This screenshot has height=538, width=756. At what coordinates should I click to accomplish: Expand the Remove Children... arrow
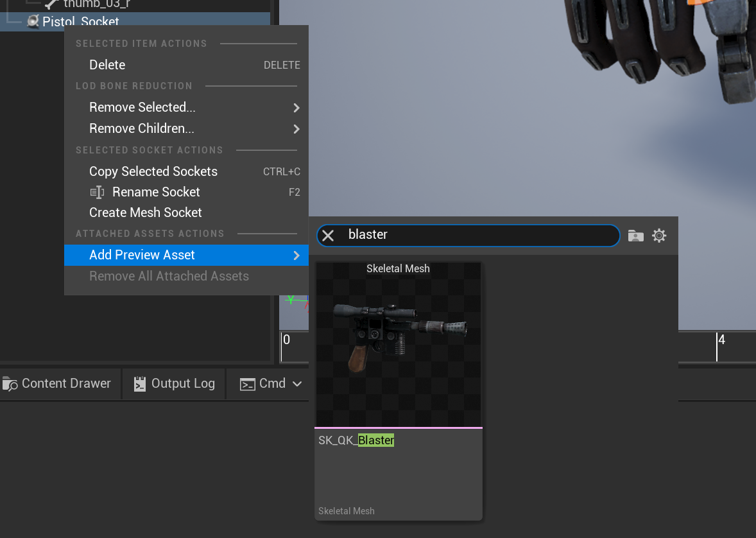[x=296, y=129]
